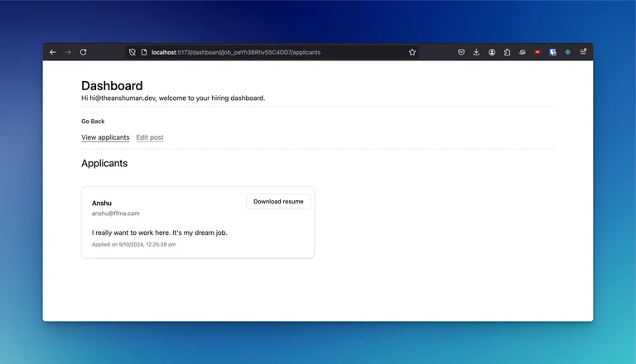636x364 pixels.
Task: Select the Anshu applicant card
Action: click(x=198, y=223)
